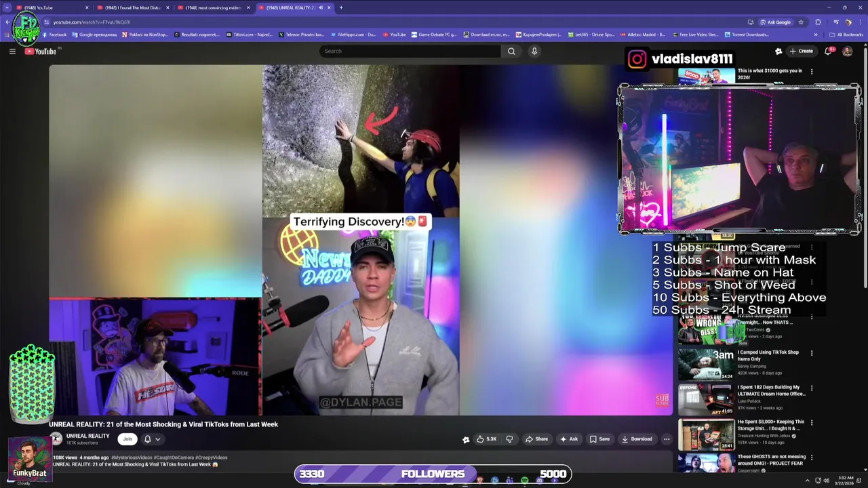Open browser extensions puzzle icon
The height and width of the screenshot is (488, 868).
[818, 22]
